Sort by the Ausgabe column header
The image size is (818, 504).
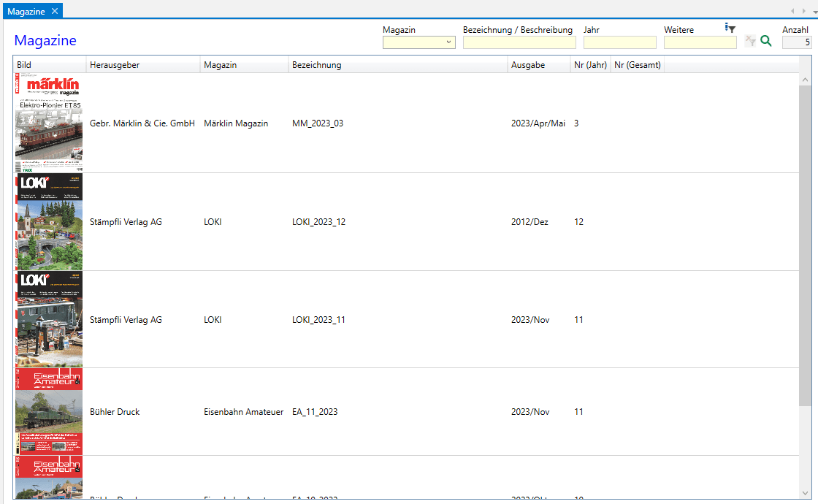pos(538,65)
